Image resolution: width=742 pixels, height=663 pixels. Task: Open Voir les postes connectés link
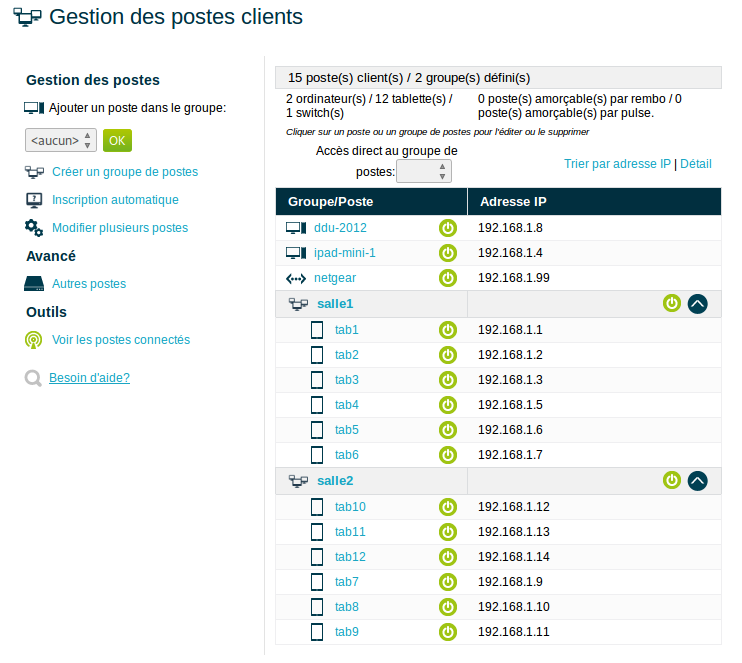pyautogui.click(x=121, y=340)
